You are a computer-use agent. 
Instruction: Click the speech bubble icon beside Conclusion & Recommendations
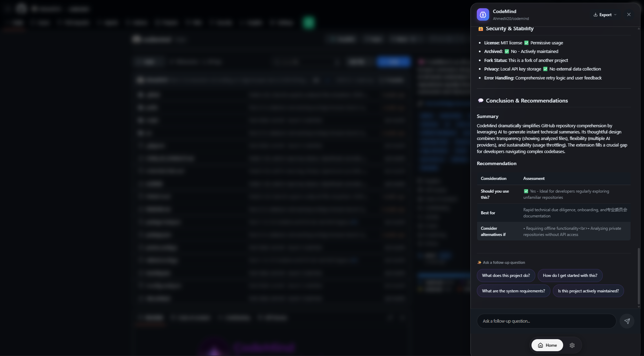click(481, 100)
